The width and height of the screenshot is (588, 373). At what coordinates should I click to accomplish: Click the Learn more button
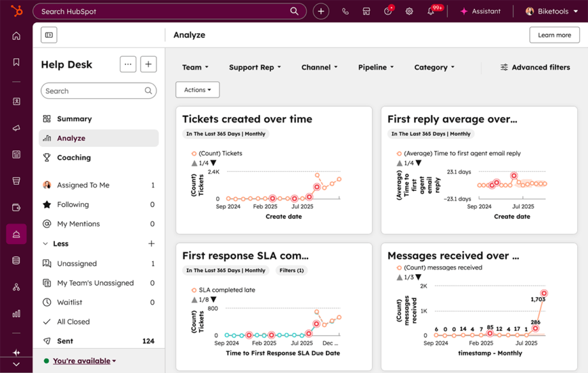(x=554, y=35)
